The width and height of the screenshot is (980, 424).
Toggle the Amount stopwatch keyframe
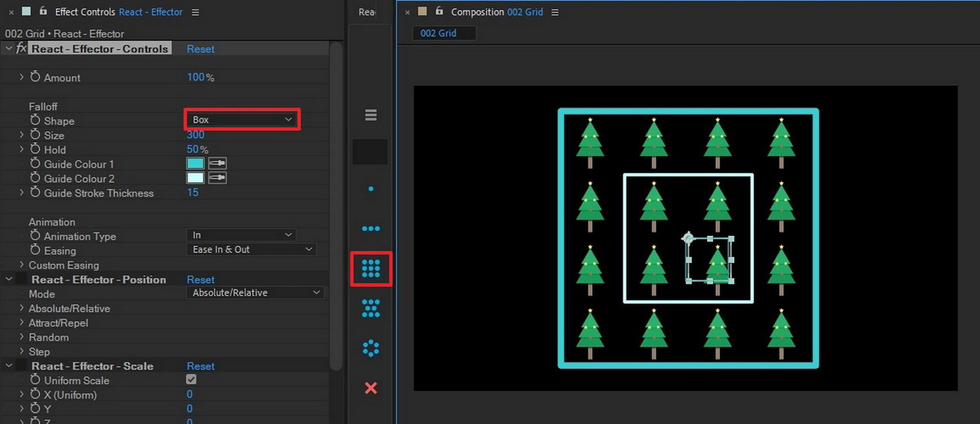pos(35,78)
